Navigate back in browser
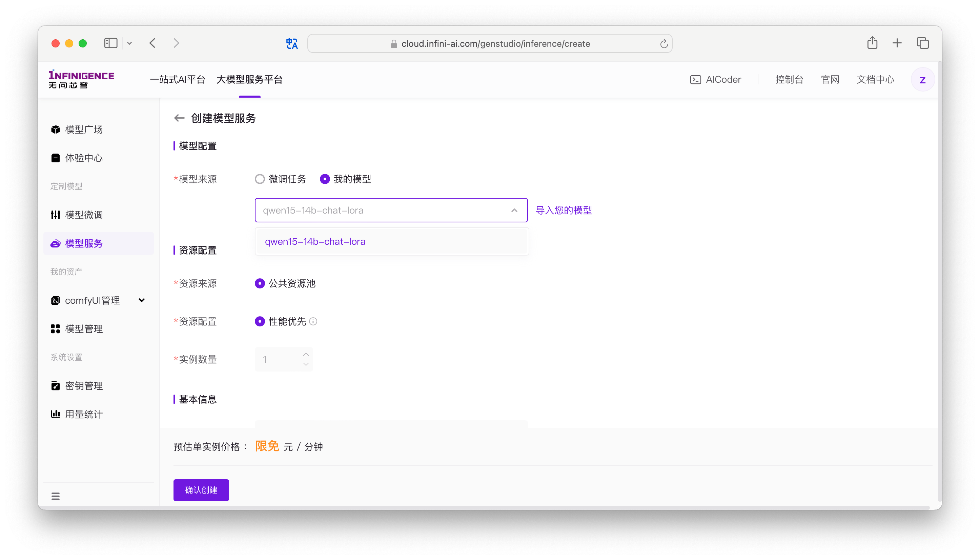The image size is (980, 560). (x=152, y=43)
